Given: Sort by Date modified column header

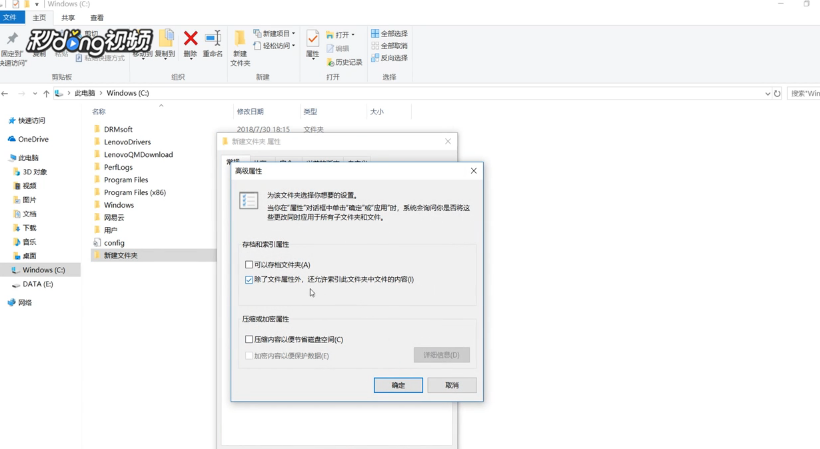Looking at the screenshot, I should [250, 112].
